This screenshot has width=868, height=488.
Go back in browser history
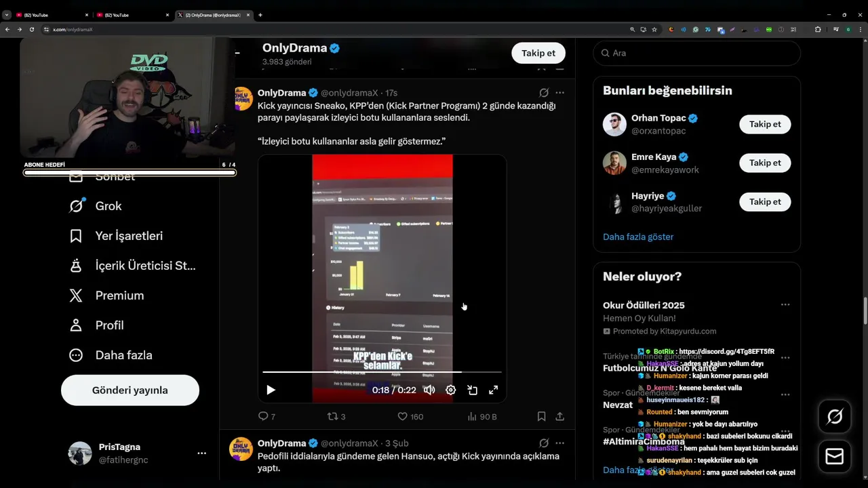[x=7, y=30]
